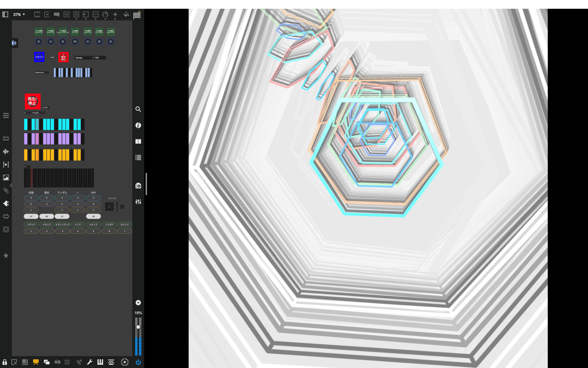The image size is (588, 368).
Task: Click the paint bucket color icon
Action: click(x=126, y=14)
